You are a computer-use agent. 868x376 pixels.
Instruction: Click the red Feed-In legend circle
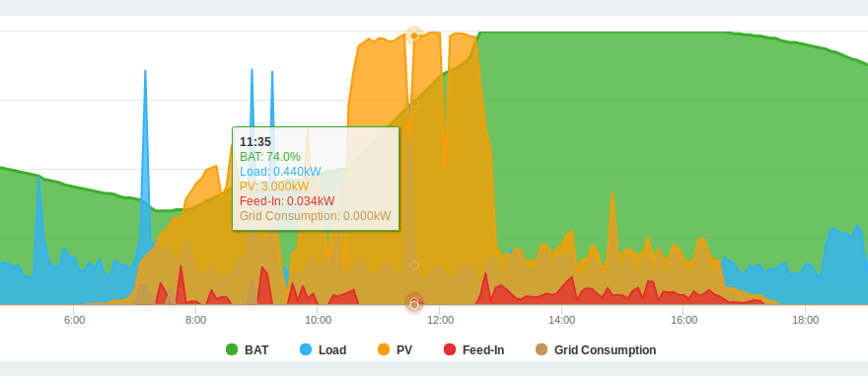pos(450,349)
